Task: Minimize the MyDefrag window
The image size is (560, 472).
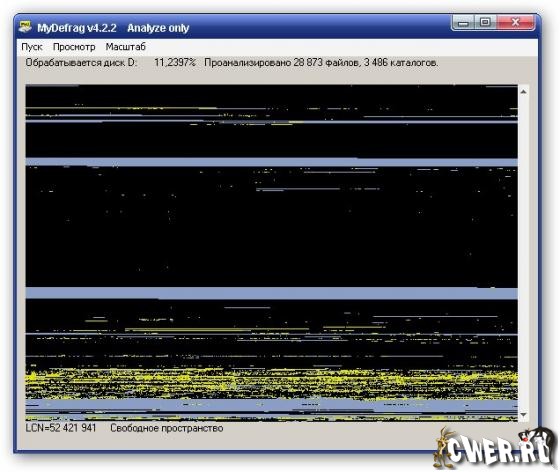Action: tap(463, 22)
